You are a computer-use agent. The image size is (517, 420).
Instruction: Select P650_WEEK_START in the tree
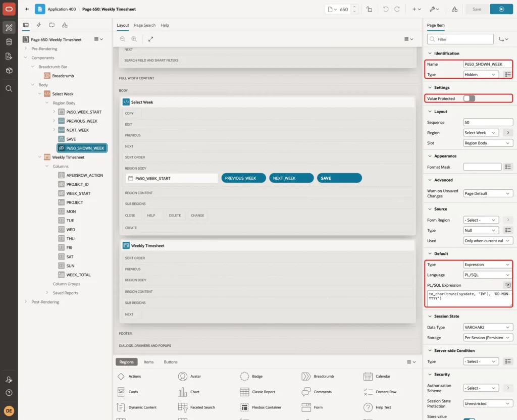[x=84, y=112]
